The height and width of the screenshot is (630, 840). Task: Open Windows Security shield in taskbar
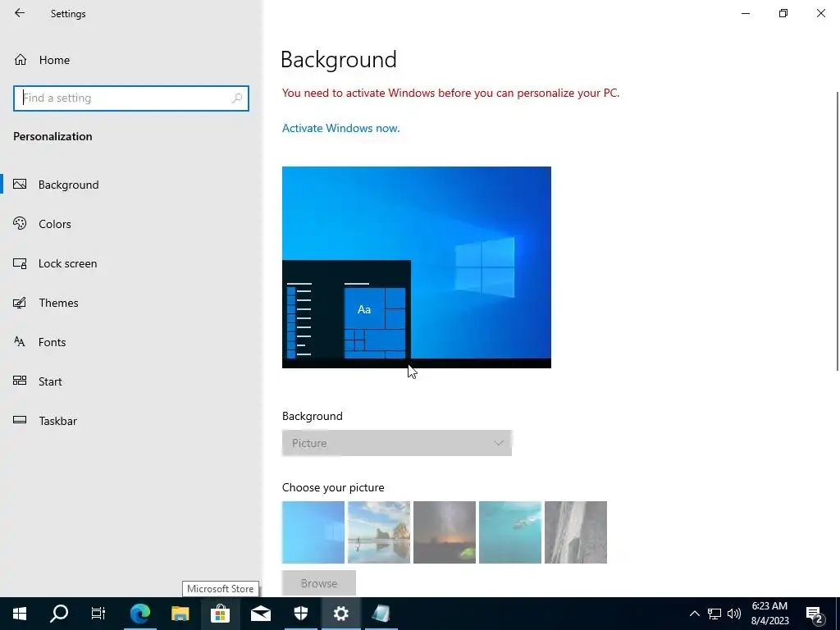(300, 614)
